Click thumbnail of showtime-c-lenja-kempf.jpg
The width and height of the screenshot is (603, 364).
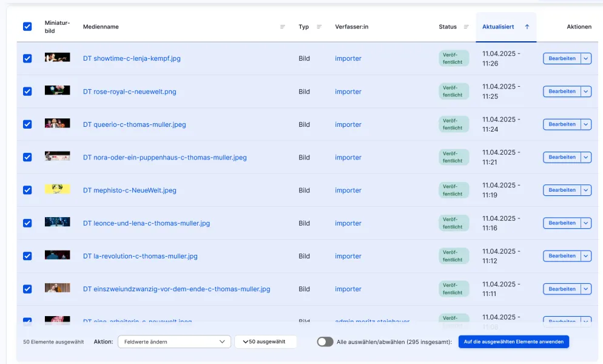click(x=57, y=58)
